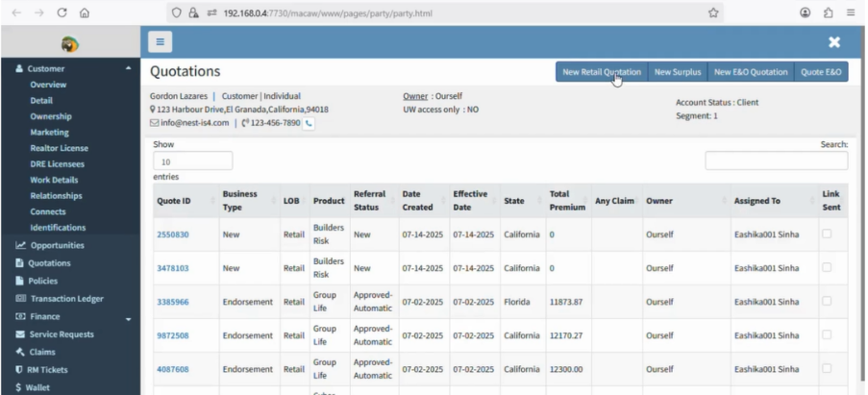868x395 pixels.
Task: Open the Firefox account icon
Action: pyautogui.click(x=805, y=12)
